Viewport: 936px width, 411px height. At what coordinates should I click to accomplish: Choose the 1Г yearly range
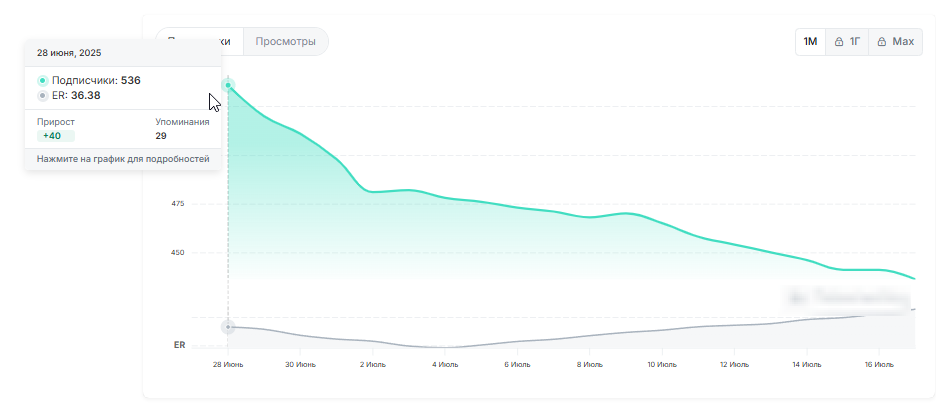click(x=848, y=42)
